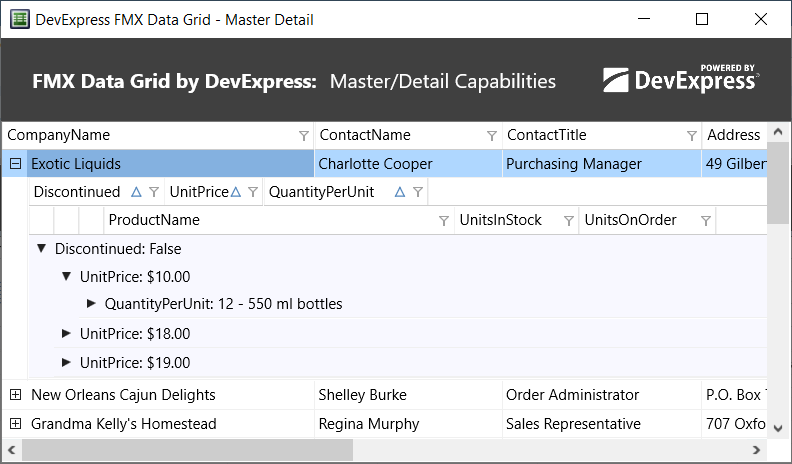Click the UnitsOnOrder column header
792x464 pixels.
647,220
